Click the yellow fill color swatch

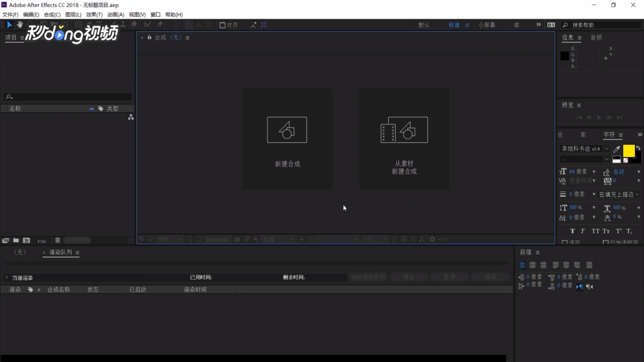[629, 151]
